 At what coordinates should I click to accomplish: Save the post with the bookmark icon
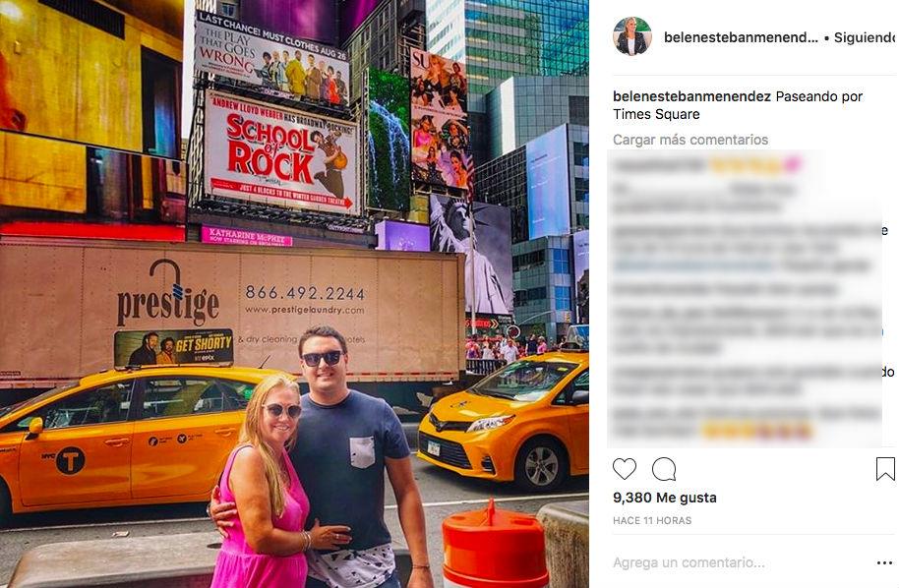(885, 469)
